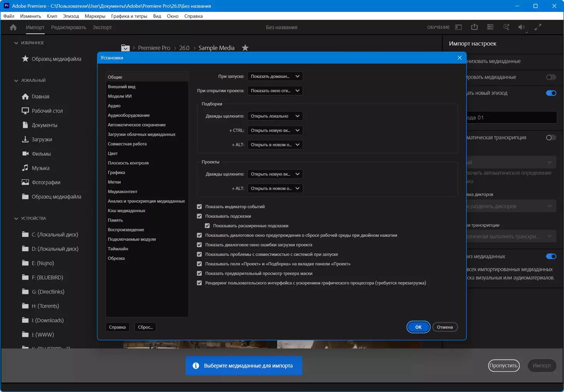
Task: Collapse the УСТРОЙСТВА section
Action: coord(16,218)
